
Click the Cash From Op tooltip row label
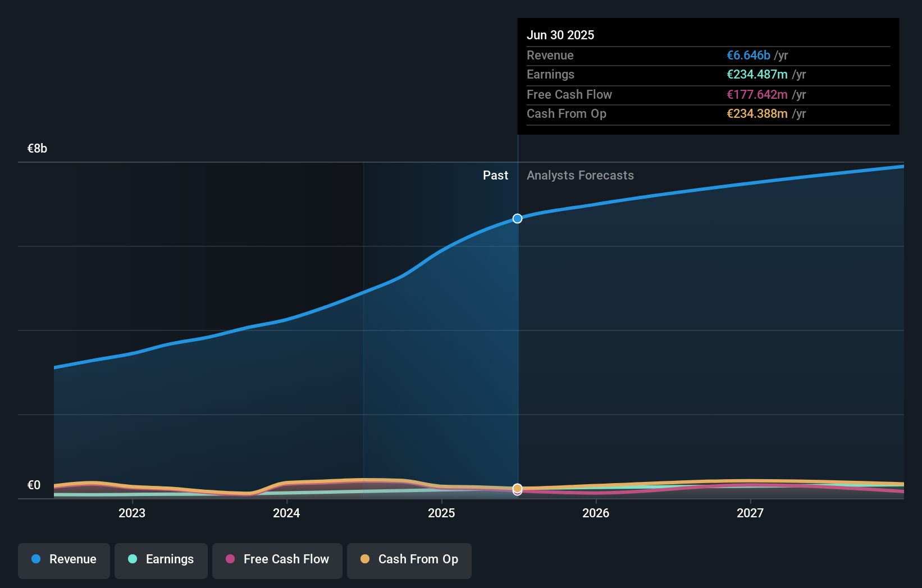click(567, 114)
